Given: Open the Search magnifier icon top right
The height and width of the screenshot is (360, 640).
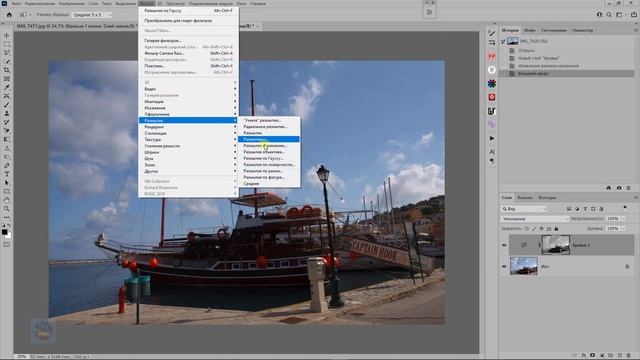Looking at the screenshot, I should point(609,15).
